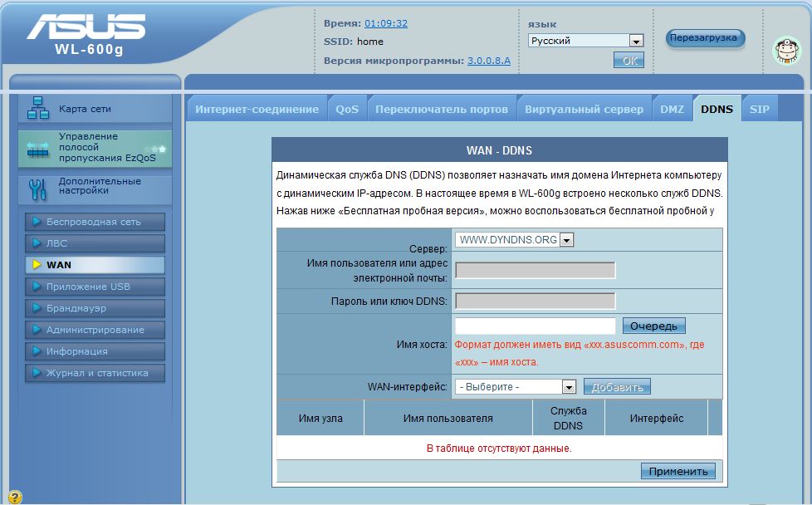The height and width of the screenshot is (505, 812).
Task: Open the WWW.DYNDNS.ORG server dropdown
Action: (514, 240)
